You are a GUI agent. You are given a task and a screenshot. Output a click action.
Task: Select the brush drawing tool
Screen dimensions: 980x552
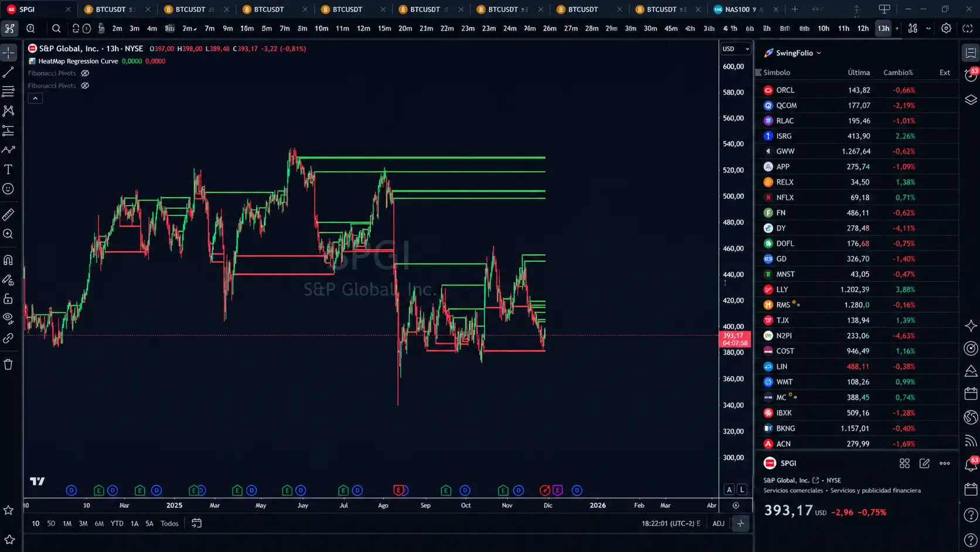(x=8, y=150)
